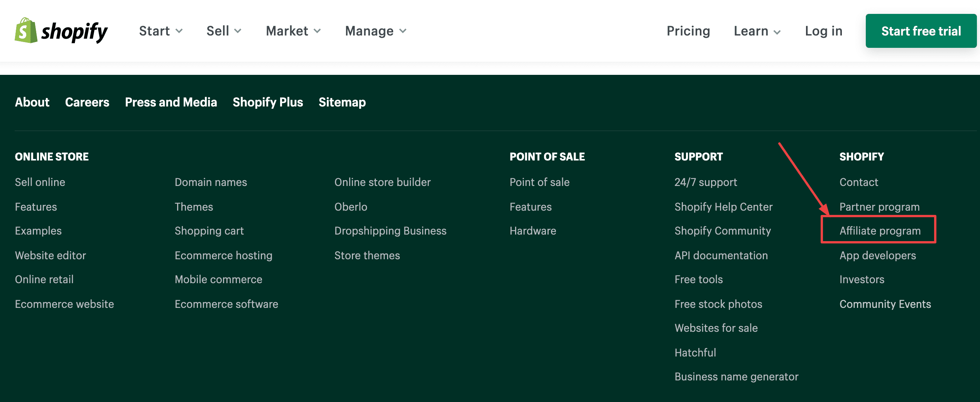
Task: Visit Shopify Help Center
Action: click(x=723, y=207)
